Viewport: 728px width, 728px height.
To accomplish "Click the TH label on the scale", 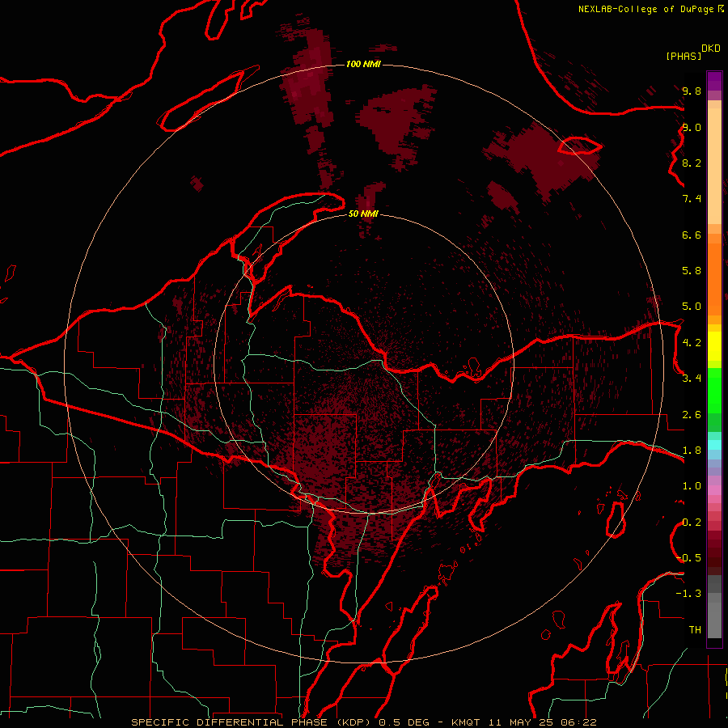I will tap(695, 629).
